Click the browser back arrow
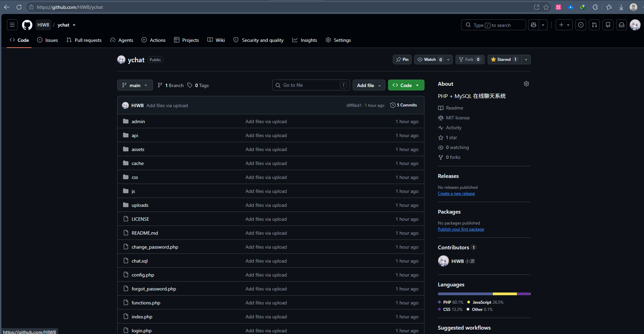Image resolution: width=644 pixels, height=334 pixels. (7, 7)
